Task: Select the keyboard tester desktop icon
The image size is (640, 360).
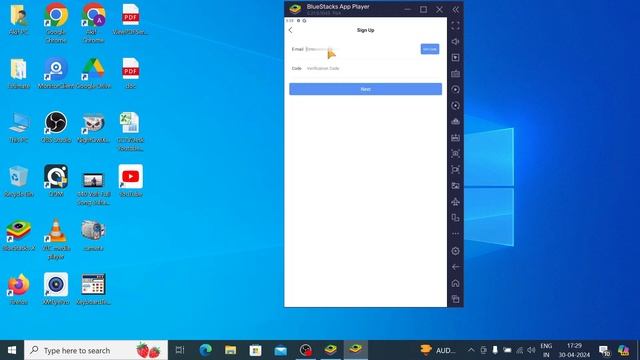Action: [x=93, y=289]
